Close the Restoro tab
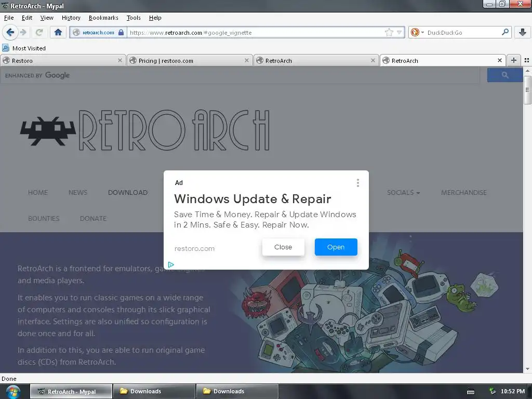This screenshot has width=532, height=399. [120, 60]
